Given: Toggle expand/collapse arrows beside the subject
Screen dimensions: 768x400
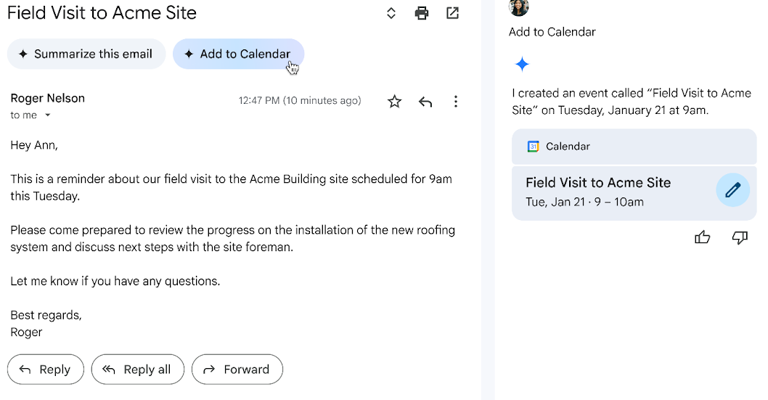Looking at the screenshot, I should point(391,13).
